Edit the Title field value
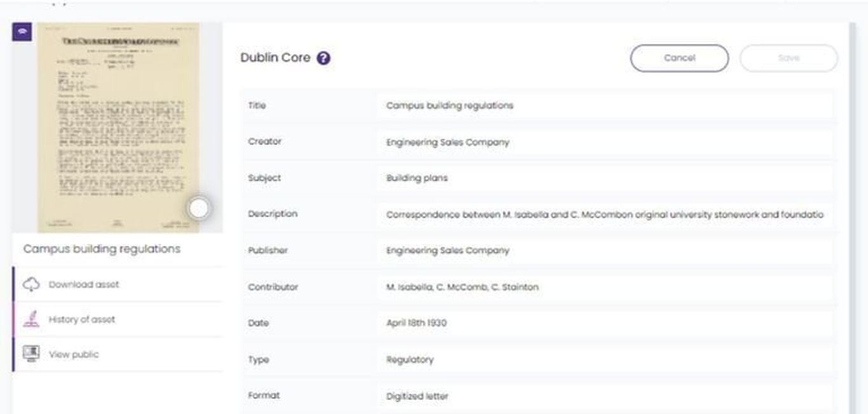 604,105
